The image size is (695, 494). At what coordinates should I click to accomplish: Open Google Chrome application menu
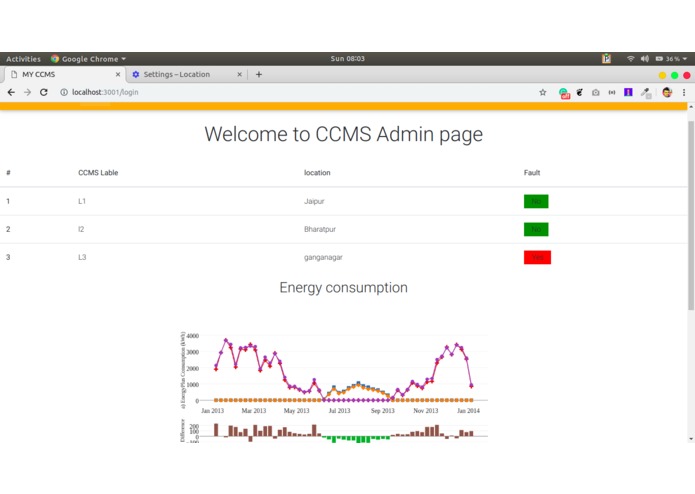[88, 59]
